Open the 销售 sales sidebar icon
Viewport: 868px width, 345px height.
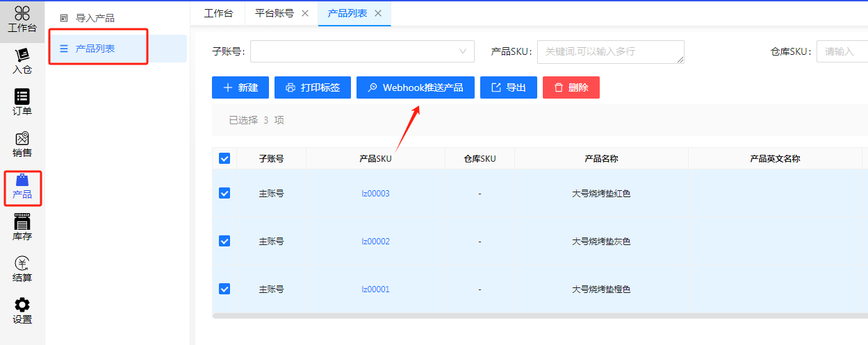(22, 144)
